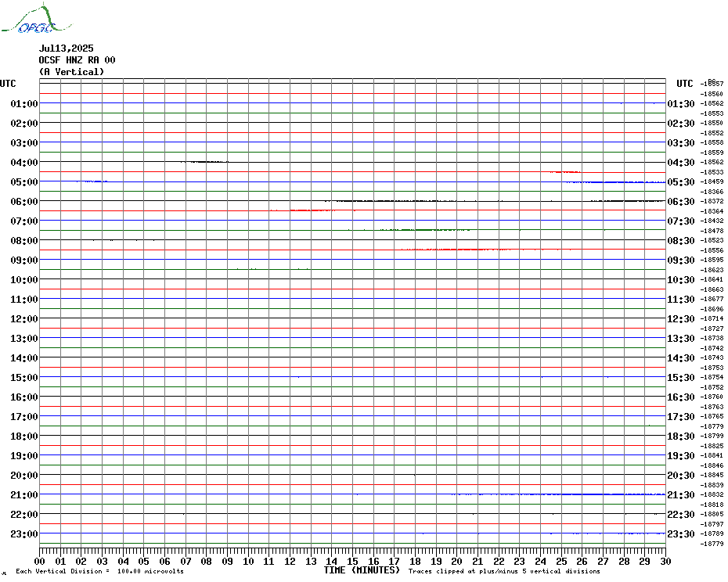This screenshot has height=582, width=728.
Task: Click the 17:30 time label
Action: (x=681, y=417)
